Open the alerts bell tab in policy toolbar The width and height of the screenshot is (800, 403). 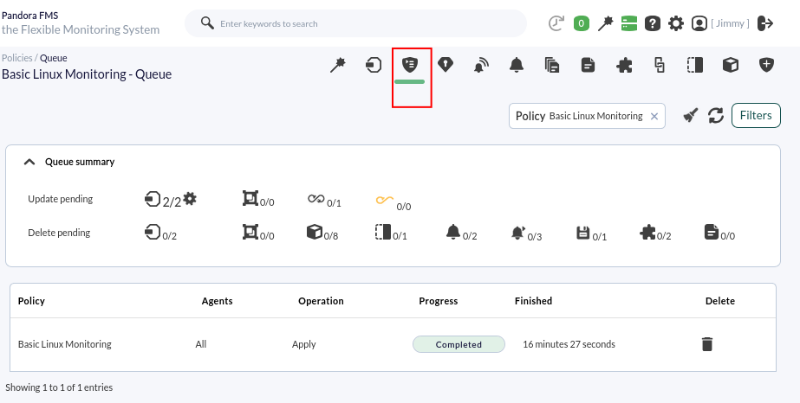point(517,65)
